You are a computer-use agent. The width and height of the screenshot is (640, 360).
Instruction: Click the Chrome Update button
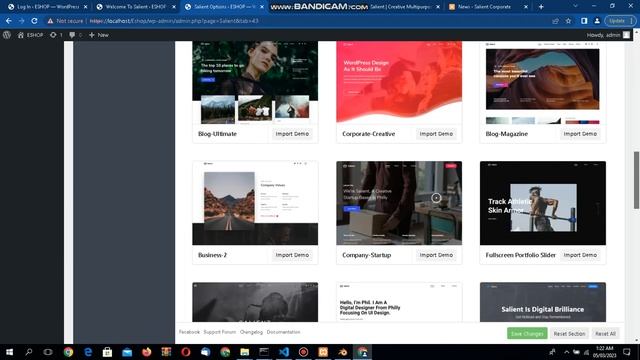tap(620, 21)
